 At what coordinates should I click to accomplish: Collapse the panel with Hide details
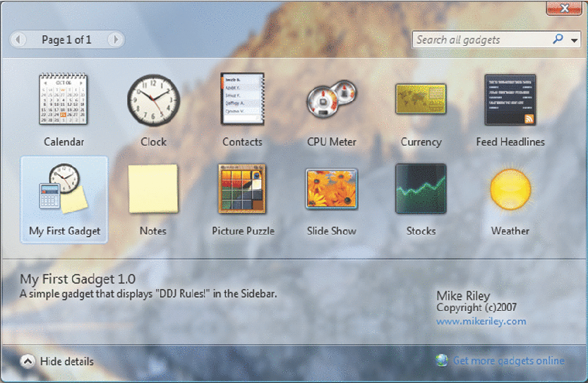(x=58, y=361)
